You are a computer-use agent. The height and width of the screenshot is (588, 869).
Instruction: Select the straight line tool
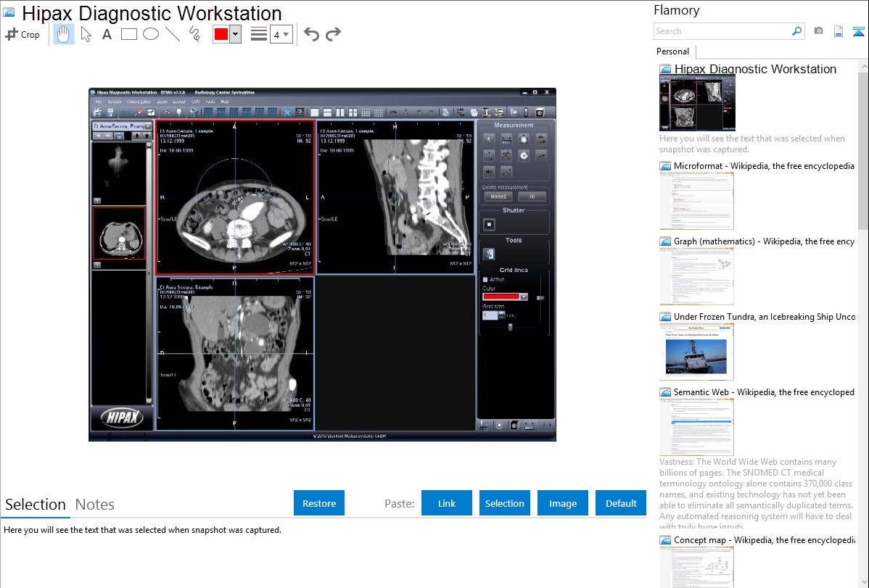pos(173,34)
